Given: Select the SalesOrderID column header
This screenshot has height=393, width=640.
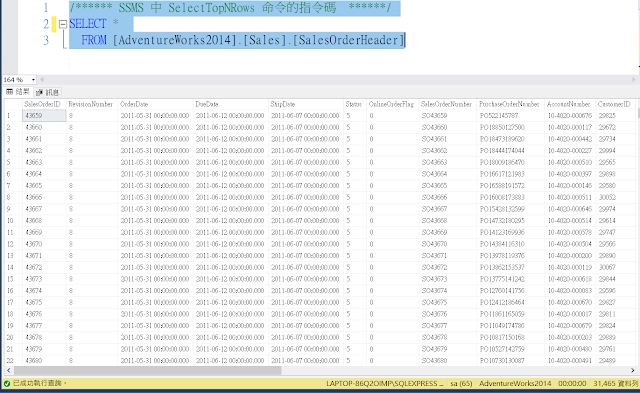Looking at the screenshot, I should tap(44, 104).
